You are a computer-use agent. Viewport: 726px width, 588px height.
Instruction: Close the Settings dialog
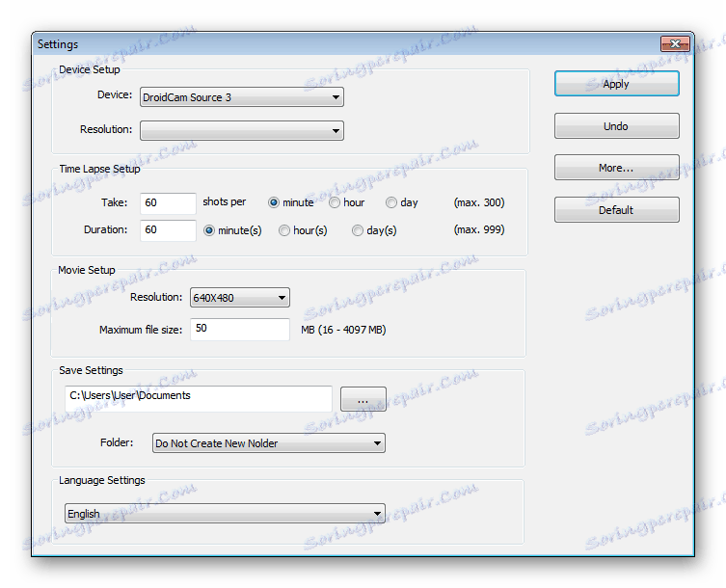tap(675, 44)
